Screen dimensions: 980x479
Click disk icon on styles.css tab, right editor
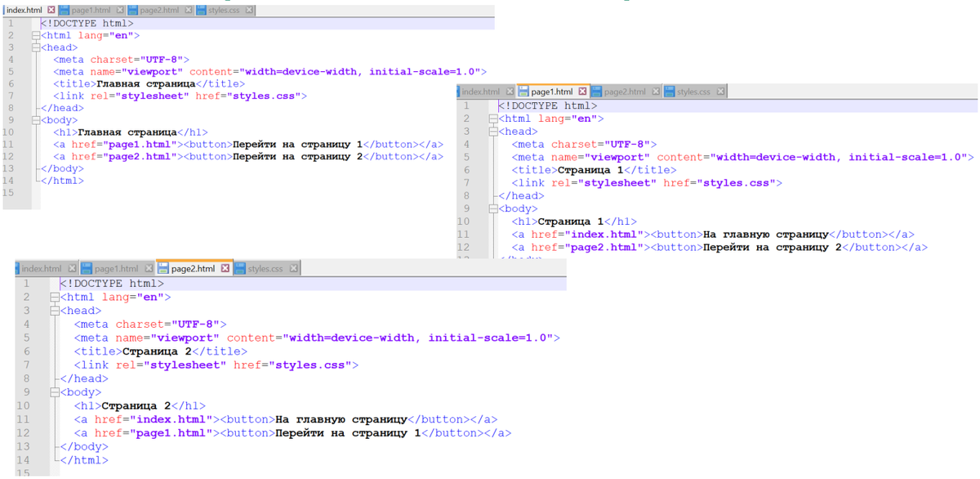coord(670,92)
